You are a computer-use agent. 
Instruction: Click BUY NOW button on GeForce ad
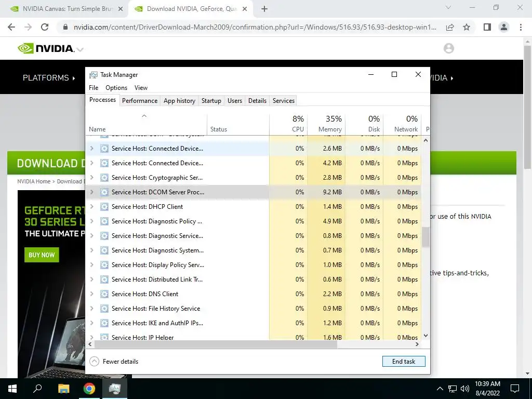click(x=42, y=255)
